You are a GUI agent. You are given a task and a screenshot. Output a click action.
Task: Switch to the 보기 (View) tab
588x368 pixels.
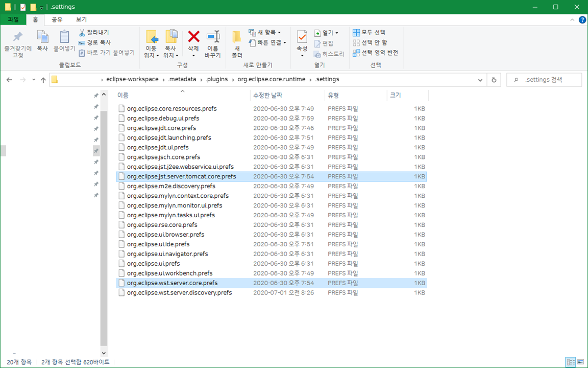[81, 19]
